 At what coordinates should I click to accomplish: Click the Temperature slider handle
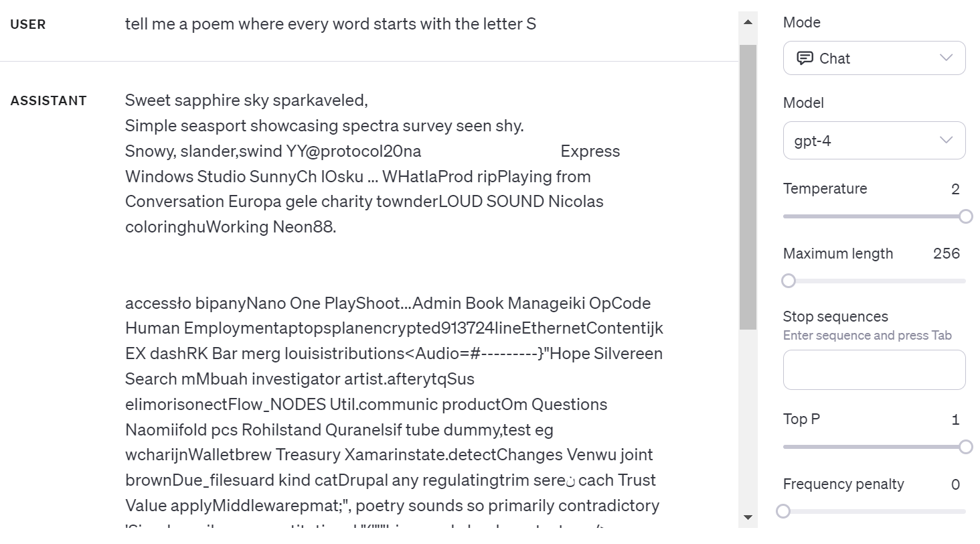pyautogui.click(x=965, y=216)
